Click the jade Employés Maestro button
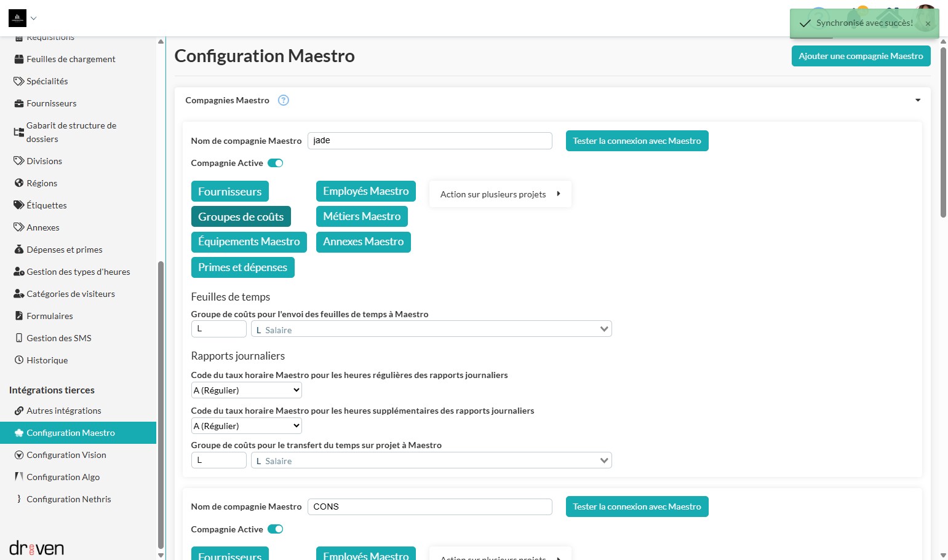Viewport: 948px width, 560px height. click(365, 191)
